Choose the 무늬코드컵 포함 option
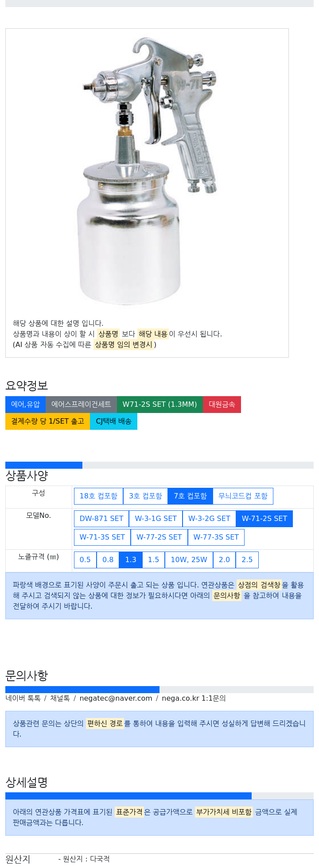 pyautogui.click(x=243, y=496)
